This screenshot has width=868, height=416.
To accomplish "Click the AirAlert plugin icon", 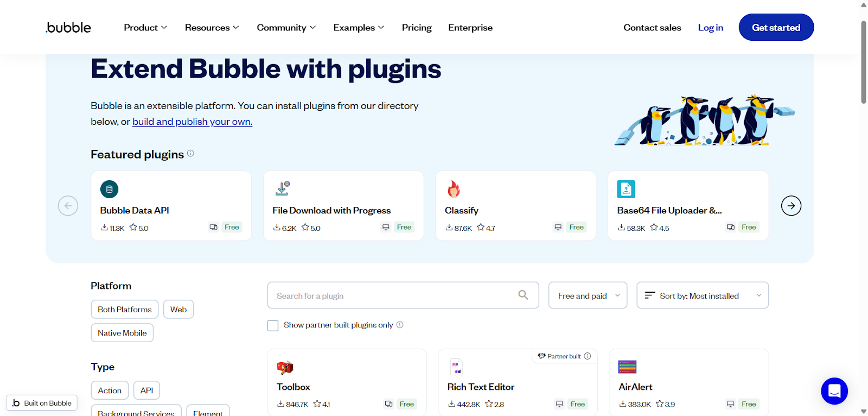I will 627,367.
